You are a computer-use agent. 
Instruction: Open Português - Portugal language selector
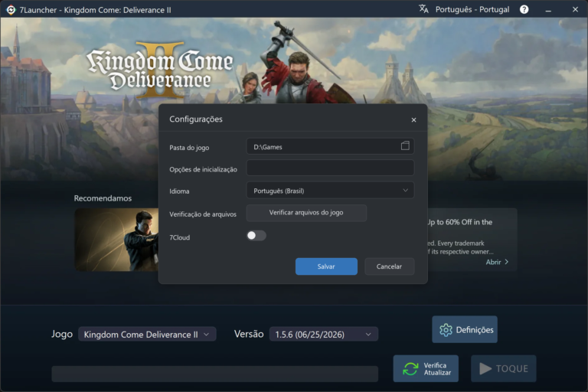(472, 9)
